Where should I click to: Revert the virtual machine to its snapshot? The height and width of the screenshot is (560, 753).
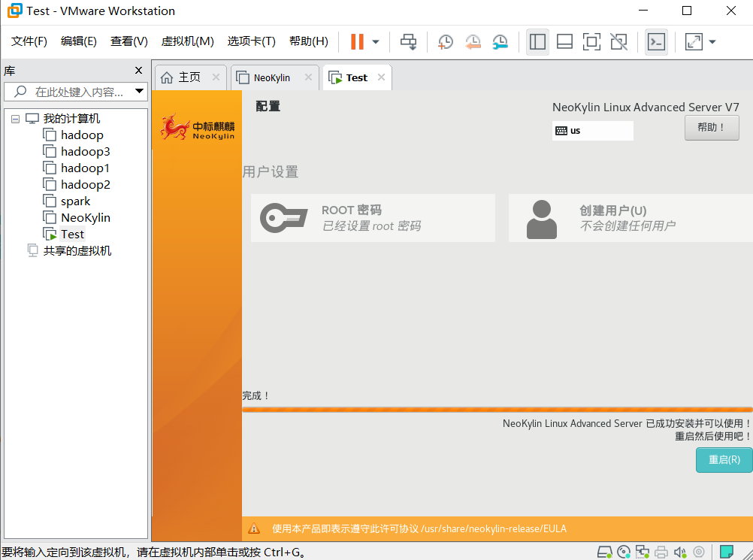[473, 41]
